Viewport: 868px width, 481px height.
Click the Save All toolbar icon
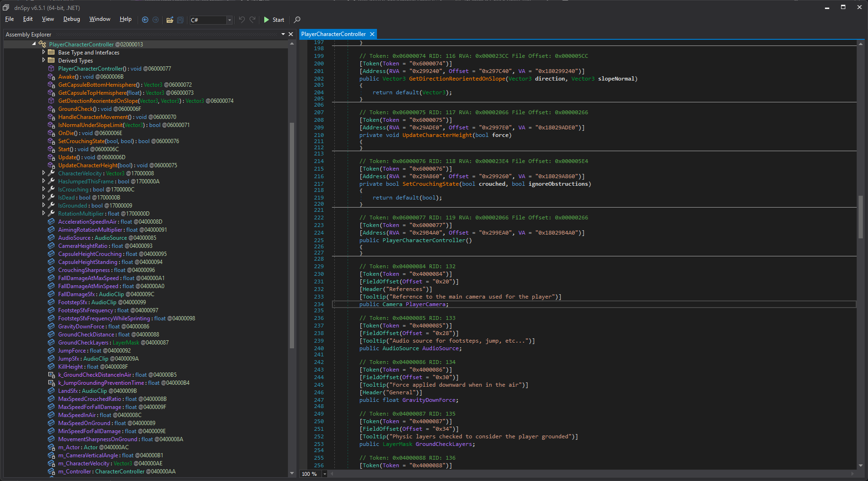tap(180, 20)
